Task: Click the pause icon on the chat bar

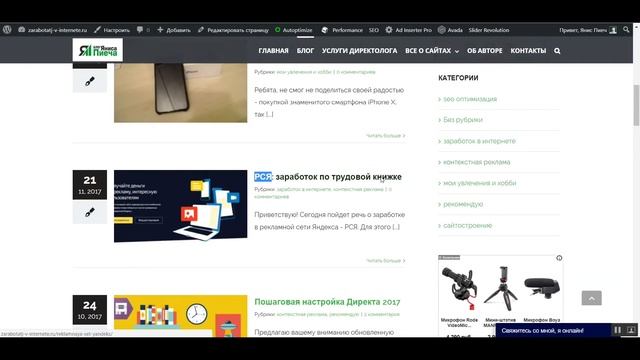Action: click(618, 330)
